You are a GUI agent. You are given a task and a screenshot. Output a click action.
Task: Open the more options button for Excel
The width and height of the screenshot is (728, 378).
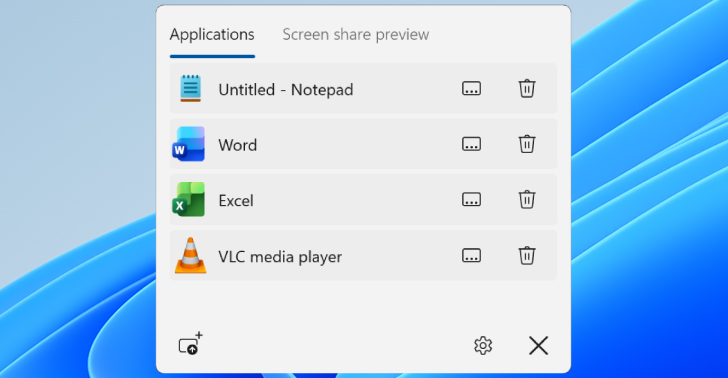point(471,200)
